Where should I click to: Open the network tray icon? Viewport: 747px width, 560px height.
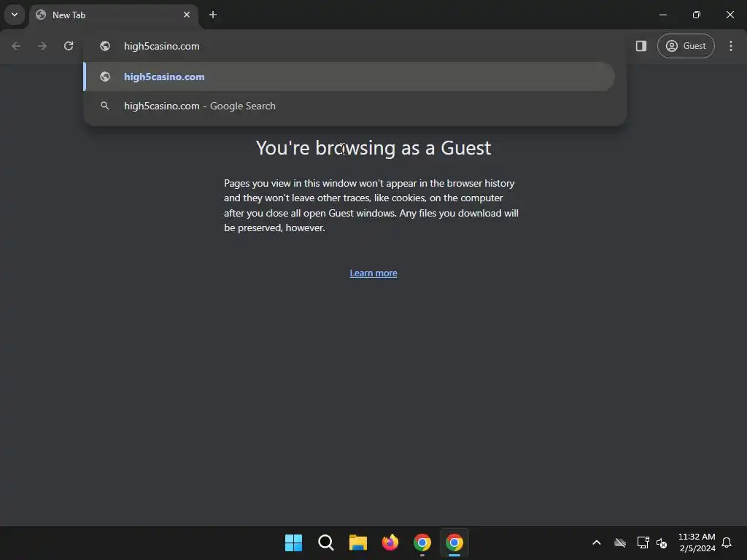(643, 542)
